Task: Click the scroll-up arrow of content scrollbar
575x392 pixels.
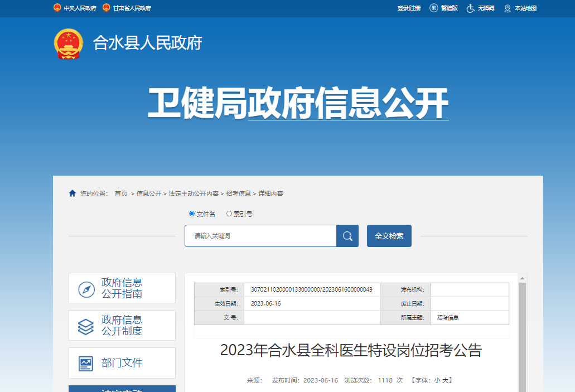Action: pos(522,278)
